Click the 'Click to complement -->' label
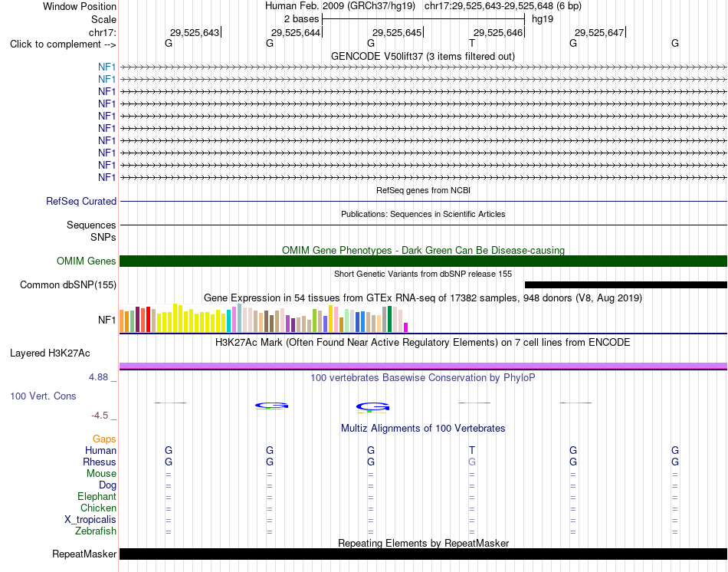The width and height of the screenshot is (728, 572). tap(63, 44)
